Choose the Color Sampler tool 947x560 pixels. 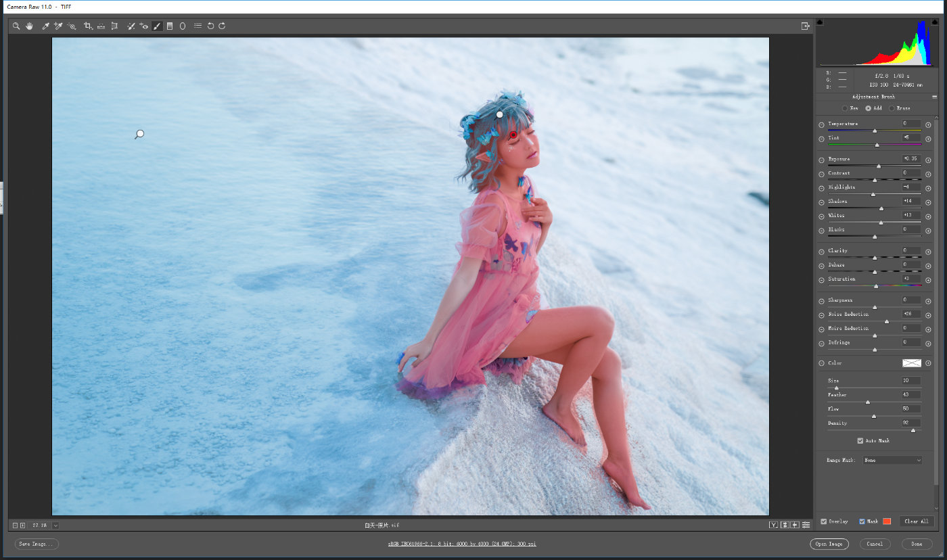[x=58, y=26]
